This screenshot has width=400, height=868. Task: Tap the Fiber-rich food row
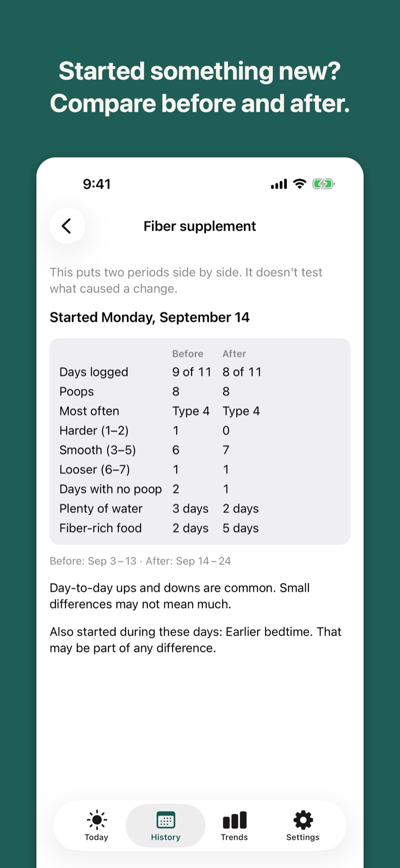click(x=200, y=528)
